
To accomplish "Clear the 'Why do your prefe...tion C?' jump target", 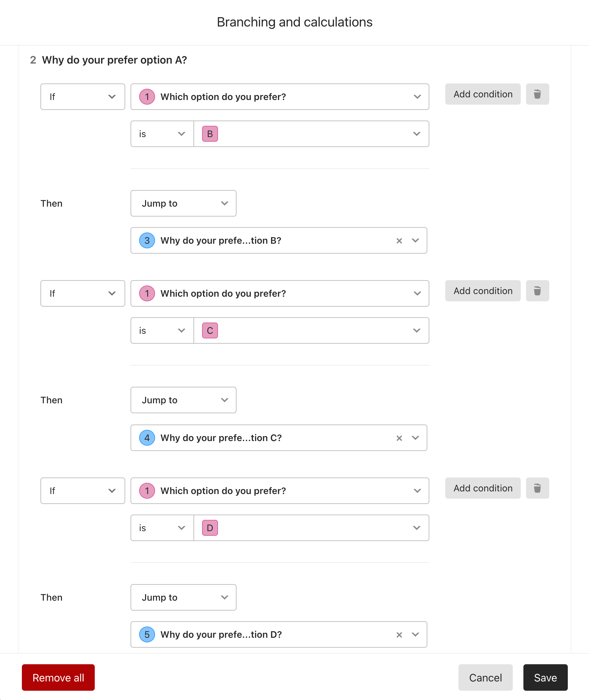I will coord(399,438).
